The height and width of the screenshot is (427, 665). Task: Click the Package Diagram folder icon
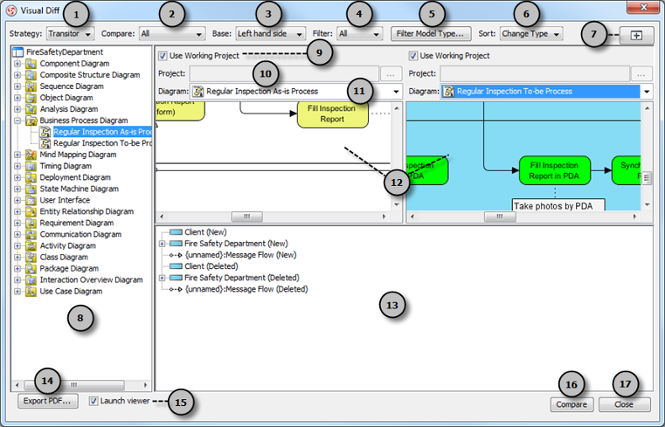click(31, 269)
